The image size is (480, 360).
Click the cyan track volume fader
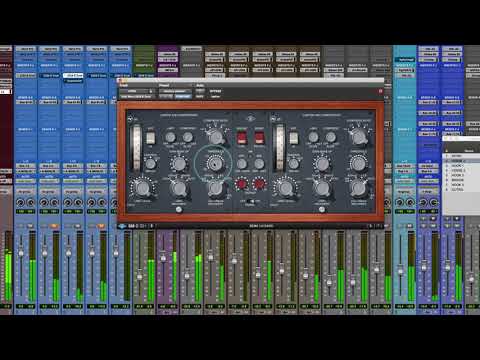click(400, 271)
